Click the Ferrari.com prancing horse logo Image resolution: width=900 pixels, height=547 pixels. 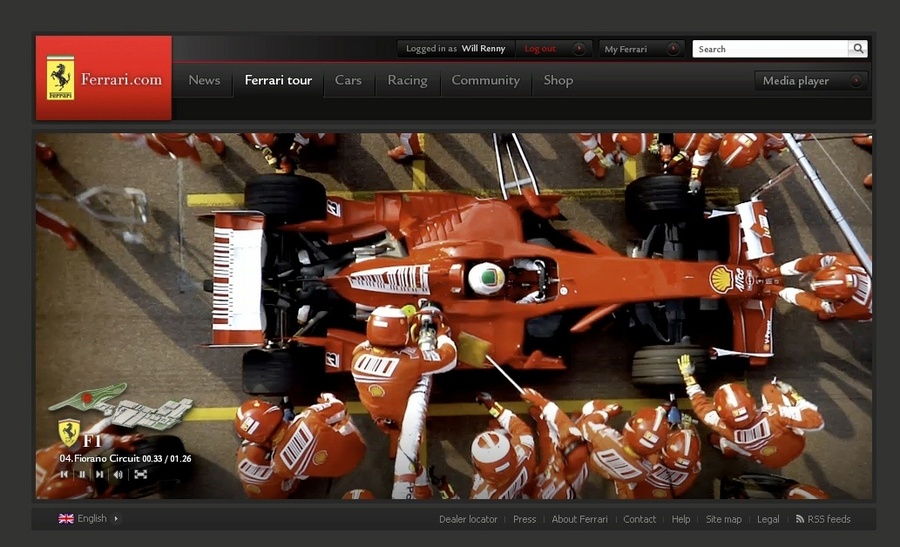pos(61,78)
